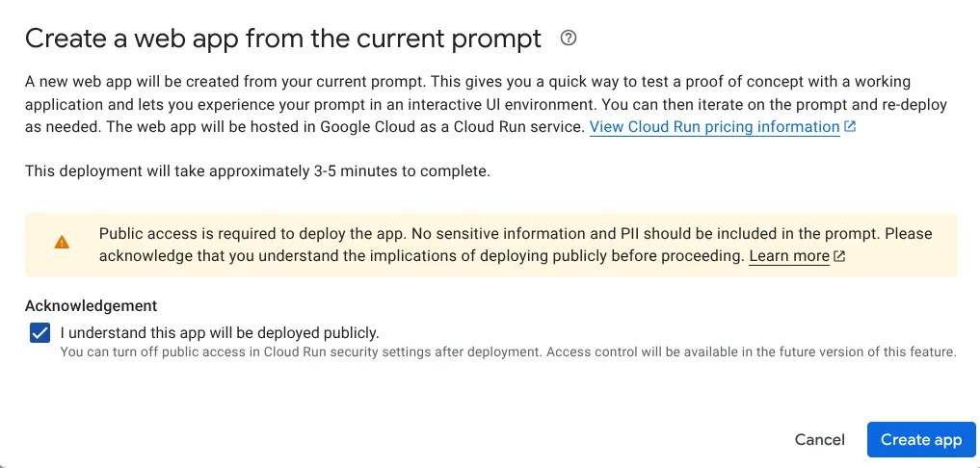This screenshot has width=980, height=468.
Task: Uncheck the public deployment acknowledgement checkbox
Action: [40, 332]
